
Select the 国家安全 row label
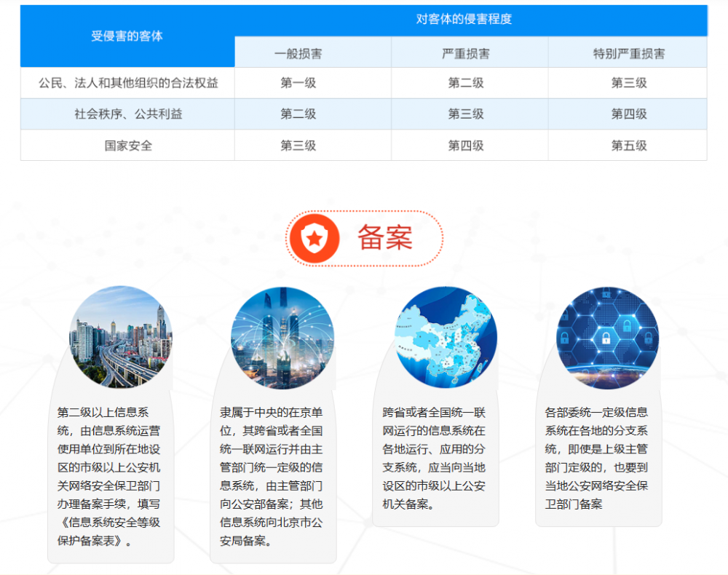(128, 146)
